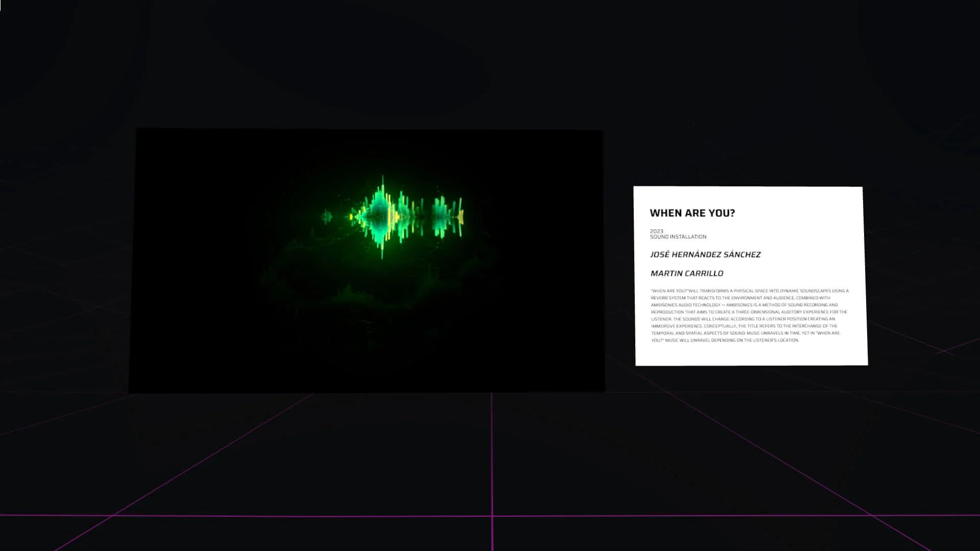Select the title 'WHEN ARE YOU?'
Screen dimensions: 980x551
click(x=692, y=213)
